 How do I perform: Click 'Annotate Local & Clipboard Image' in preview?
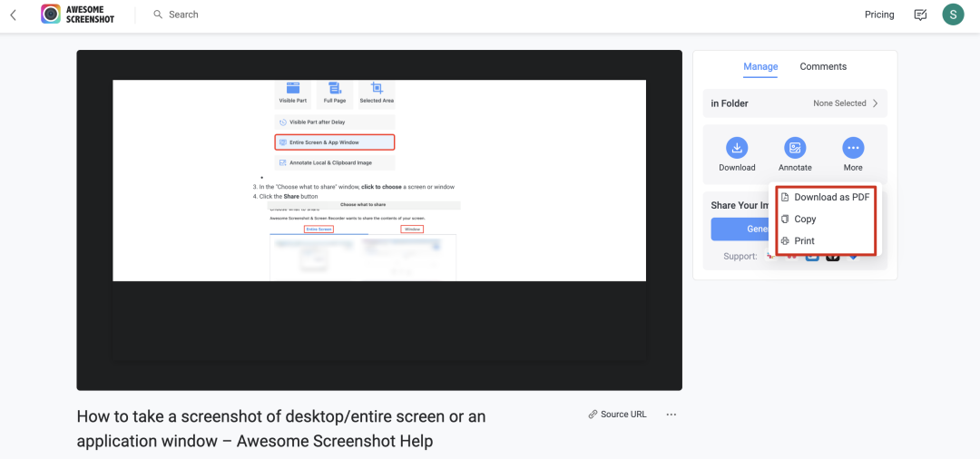[334, 163]
